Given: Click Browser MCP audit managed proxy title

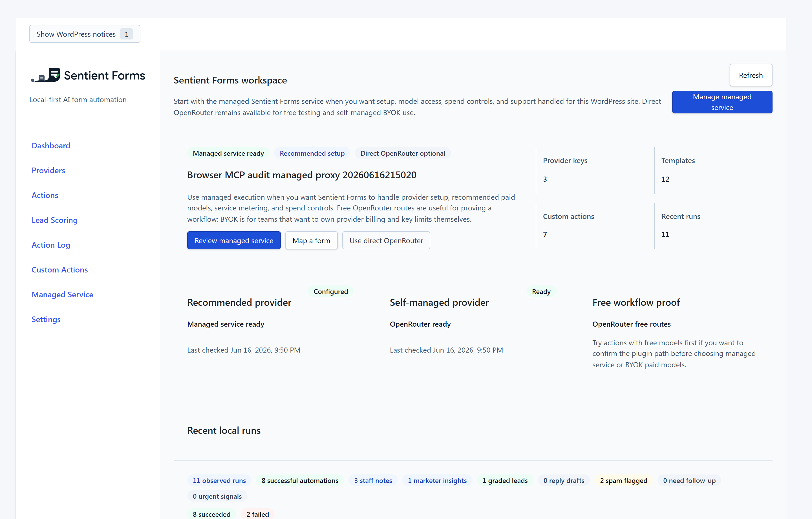Looking at the screenshot, I should click(302, 175).
